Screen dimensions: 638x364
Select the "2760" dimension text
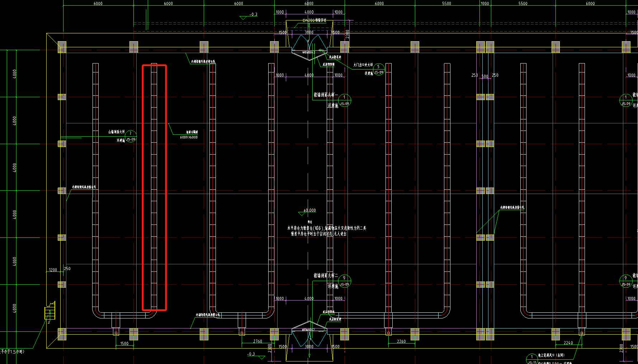point(257,341)
